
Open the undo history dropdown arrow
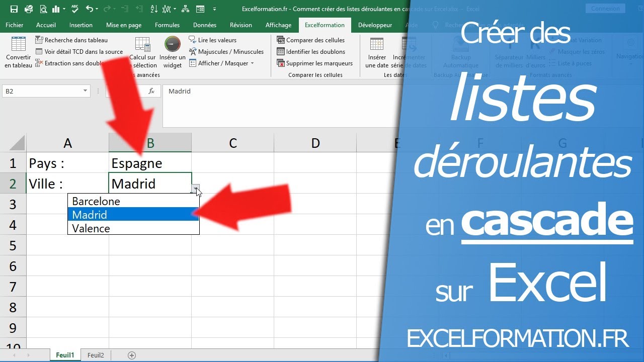97,9
